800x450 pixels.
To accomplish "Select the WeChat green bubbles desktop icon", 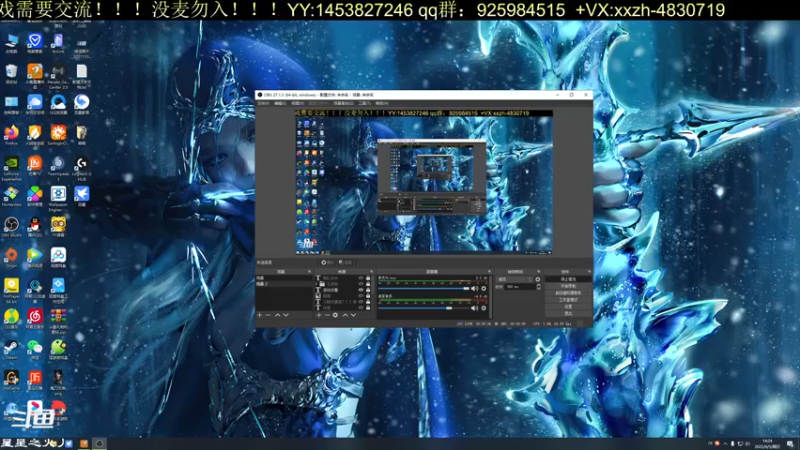I will click(35, 349).
